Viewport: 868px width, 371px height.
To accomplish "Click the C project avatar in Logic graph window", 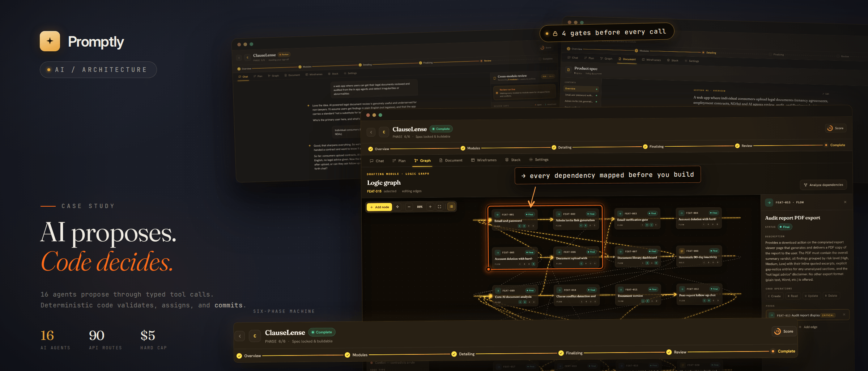I will tap(384, 132).
